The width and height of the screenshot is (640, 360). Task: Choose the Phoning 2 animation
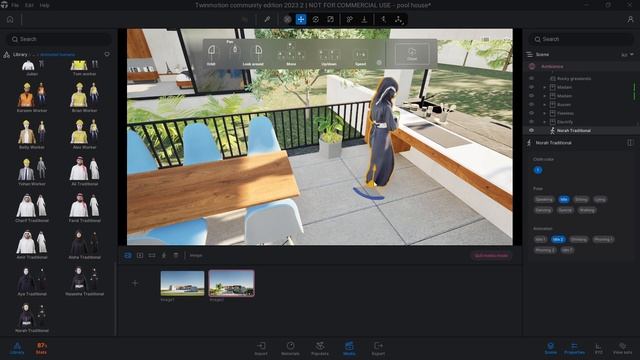(x=545, y=250)
